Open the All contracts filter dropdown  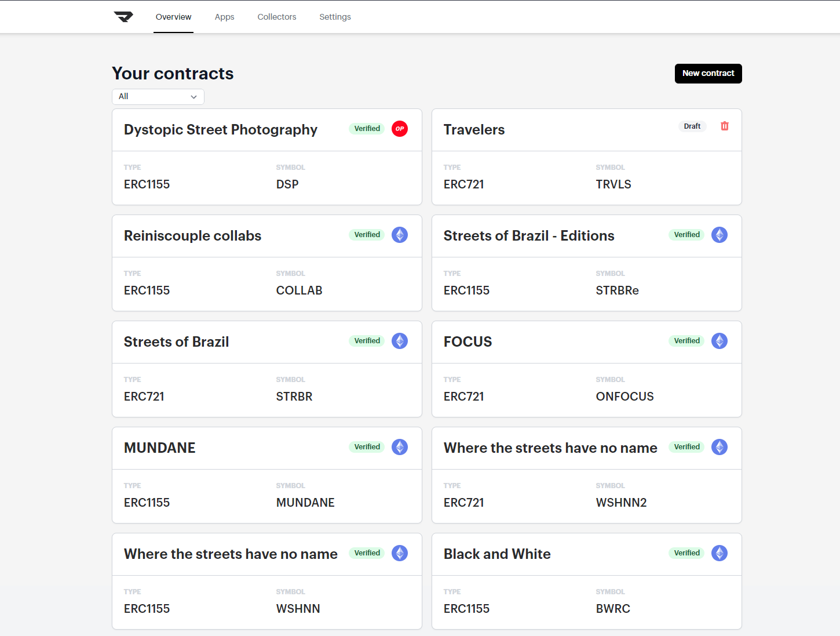[158, 97]
